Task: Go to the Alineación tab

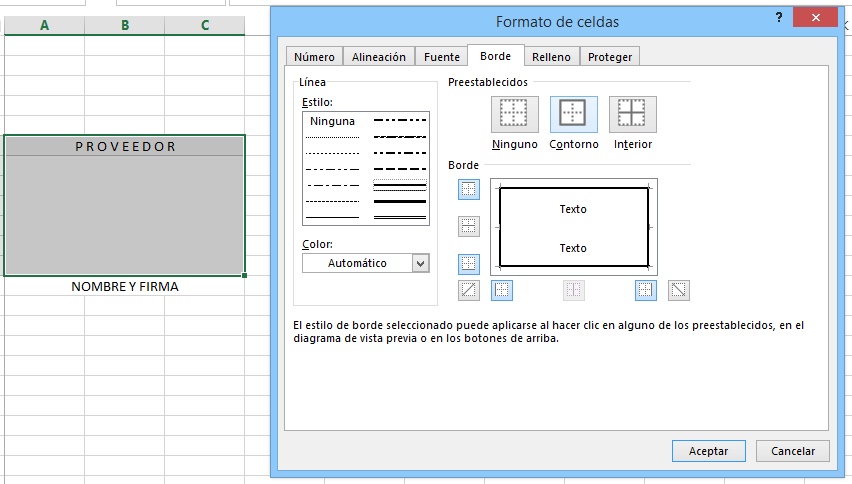Action: [379, 57]
